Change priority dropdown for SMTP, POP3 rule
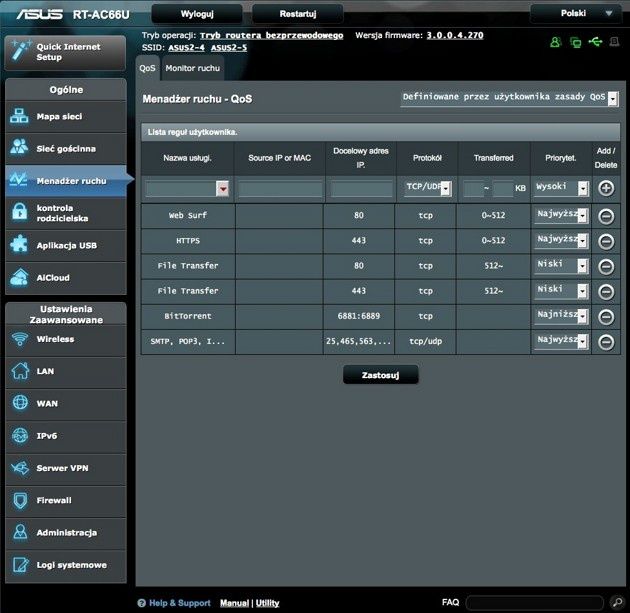Viewport: 630px width, 613px height. coord(561,341)
